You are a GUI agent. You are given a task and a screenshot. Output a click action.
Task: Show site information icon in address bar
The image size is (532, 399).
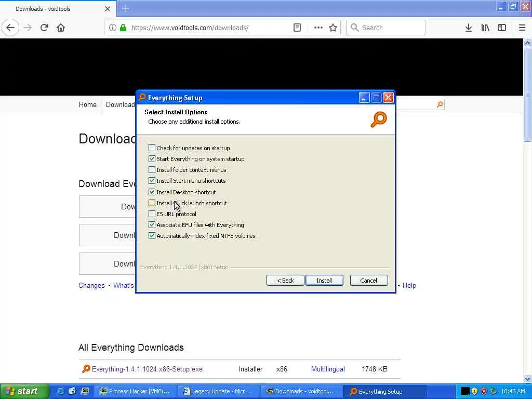click(x=112, y=28)
